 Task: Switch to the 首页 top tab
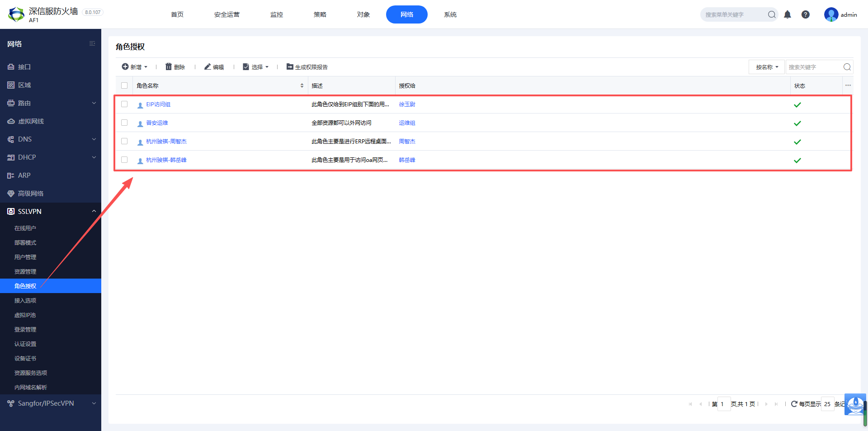[x=177, y=14]
